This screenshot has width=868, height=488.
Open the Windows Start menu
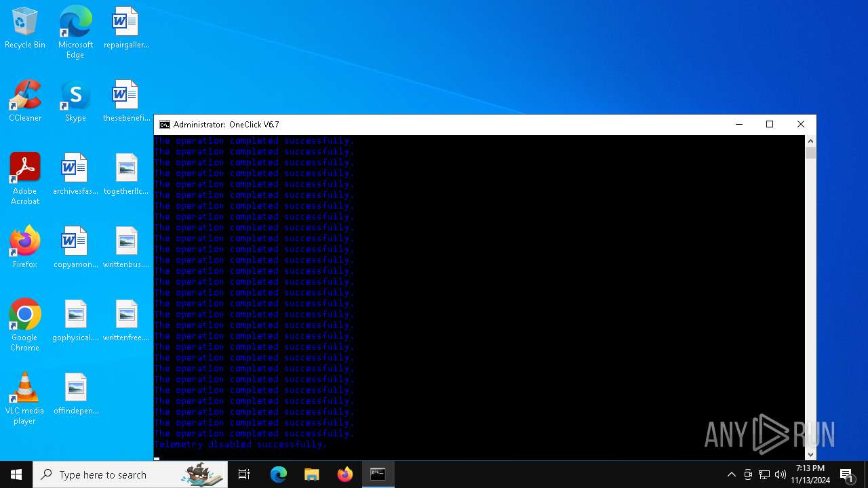pyautogui.click(x=16, y=474)
